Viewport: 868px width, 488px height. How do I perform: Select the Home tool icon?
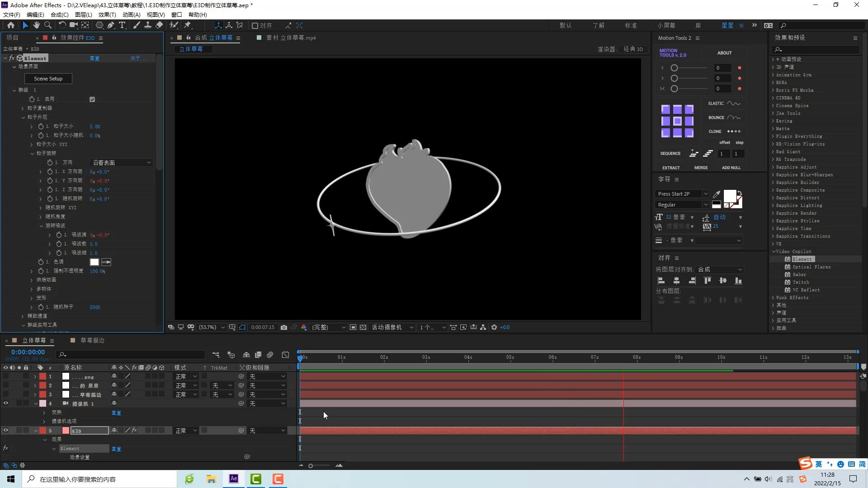(x=11, y=25)
